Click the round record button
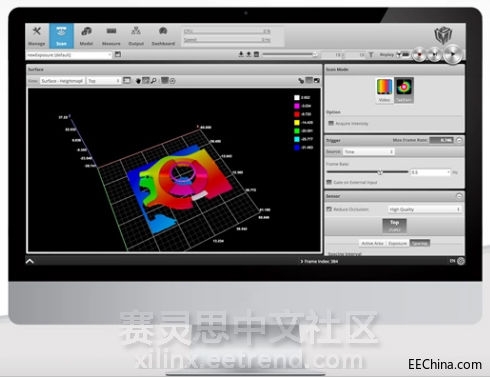The height and width of the screenshot is (377, 490). coord(420,55)
